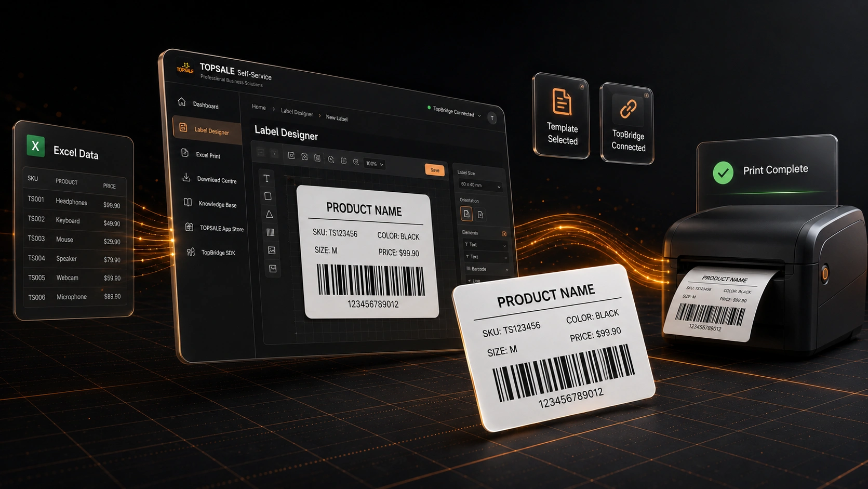The image size is (868, 489).
Task: Open the 100% zoom dropdown
Action: coord(375,164)
